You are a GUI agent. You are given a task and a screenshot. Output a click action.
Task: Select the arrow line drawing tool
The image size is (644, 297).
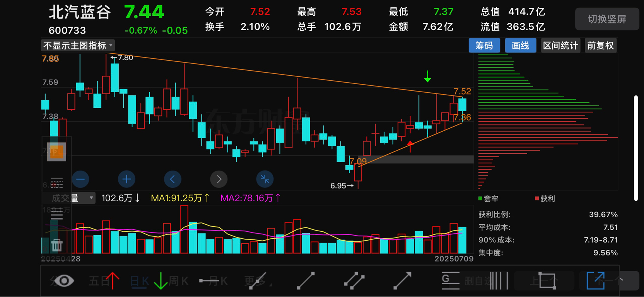(x=402, y=280)
